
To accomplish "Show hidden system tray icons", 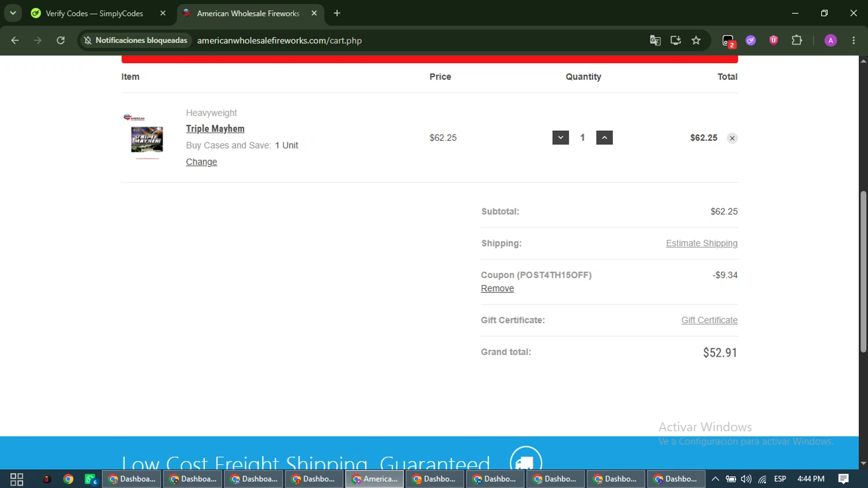I will [715, 479].
